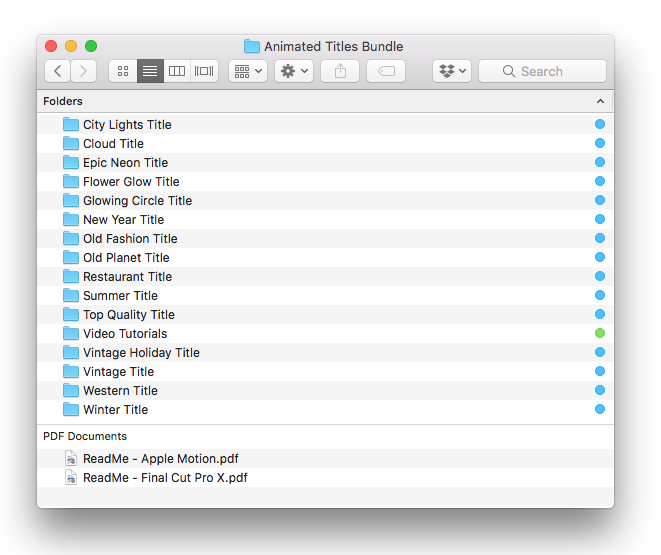Click the Winter Title name
661x555 pixels.
click(x=116, y=410)
